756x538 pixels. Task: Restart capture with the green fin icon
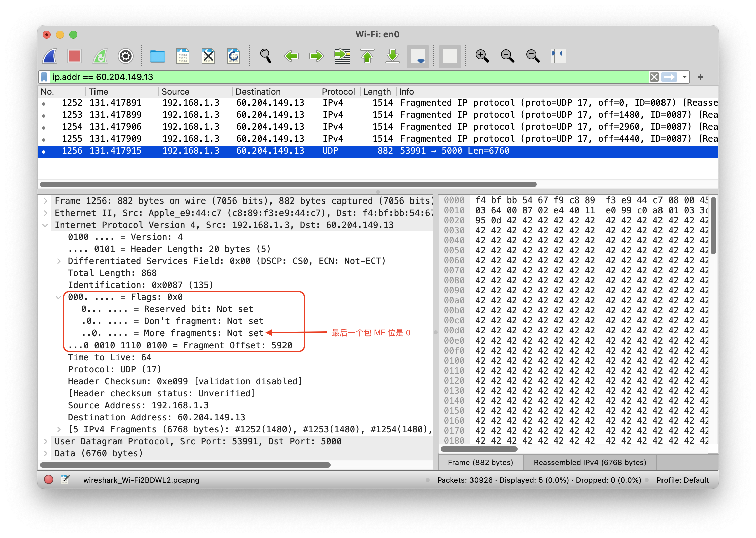100,56
